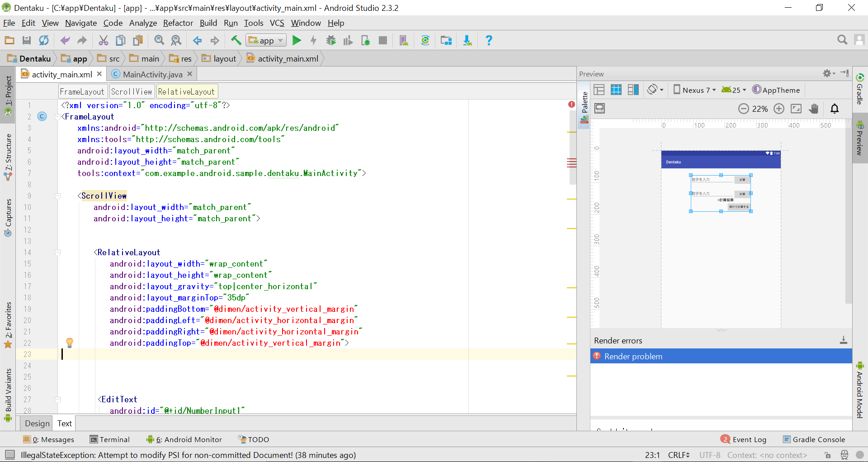Click the Copy icon
The image size is (868, 462).
click(121, 41)
